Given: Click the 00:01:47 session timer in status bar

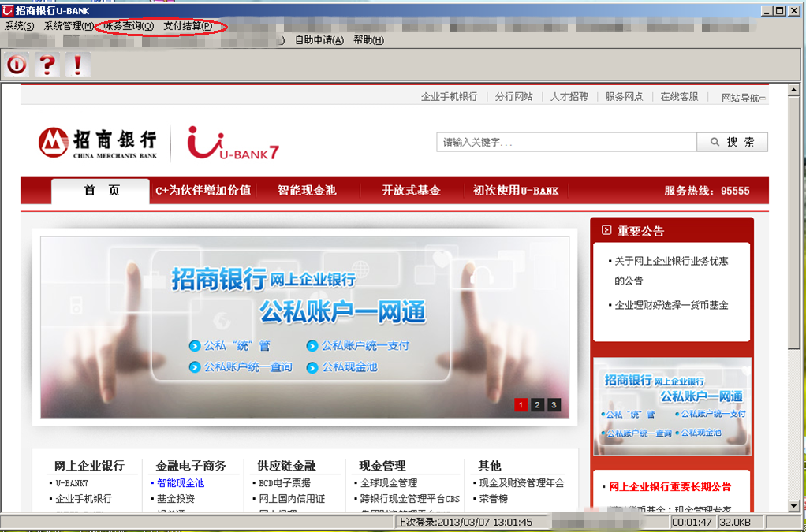Looking at the screenshot, I should pos(692,523).
